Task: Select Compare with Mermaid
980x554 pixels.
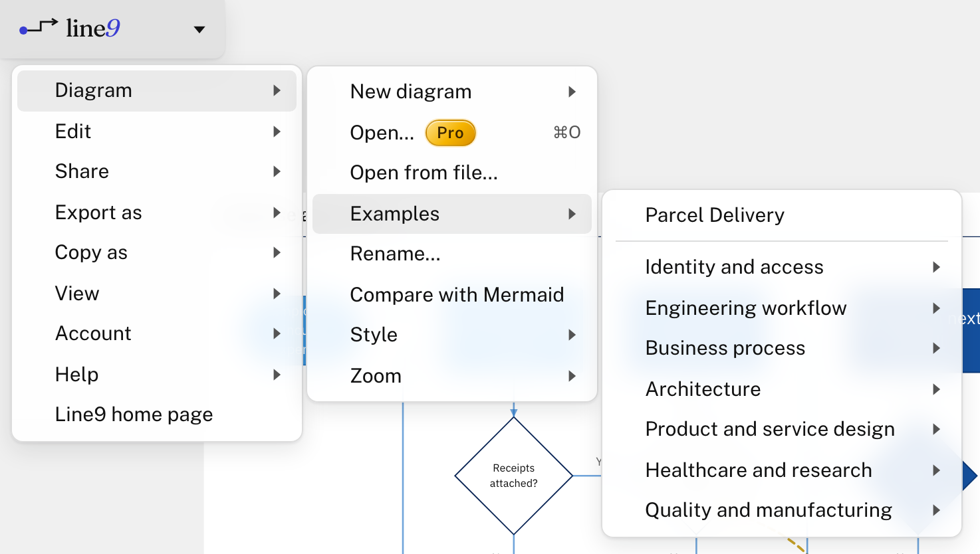Action: point(452,295)
